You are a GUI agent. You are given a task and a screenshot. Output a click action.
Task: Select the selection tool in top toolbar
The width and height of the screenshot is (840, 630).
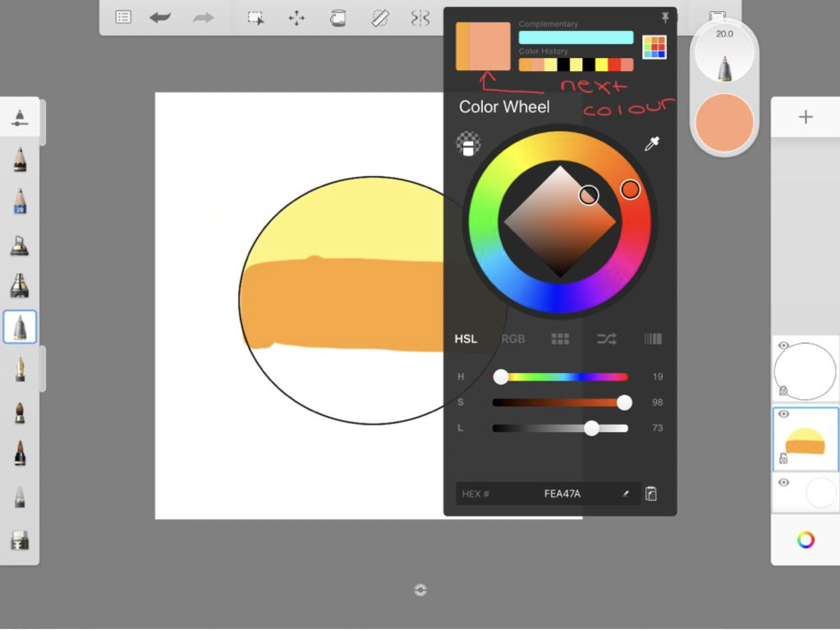[256, 18]
